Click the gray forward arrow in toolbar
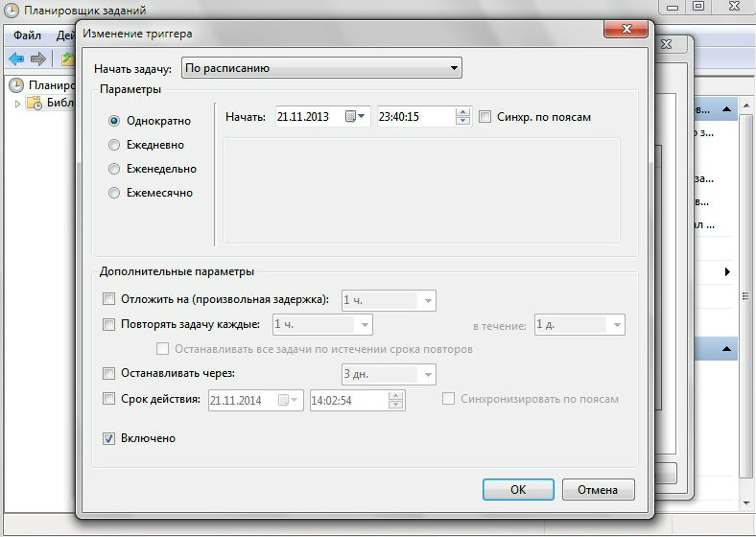The width and height of the screenshot is (756, 537). (x=38, y=59)
